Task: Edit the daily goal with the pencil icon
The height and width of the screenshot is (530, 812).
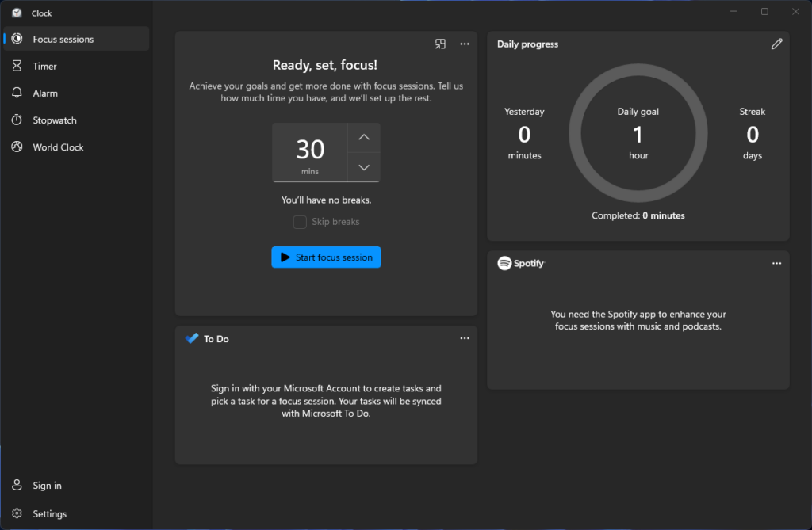Action: click(776, 44)
